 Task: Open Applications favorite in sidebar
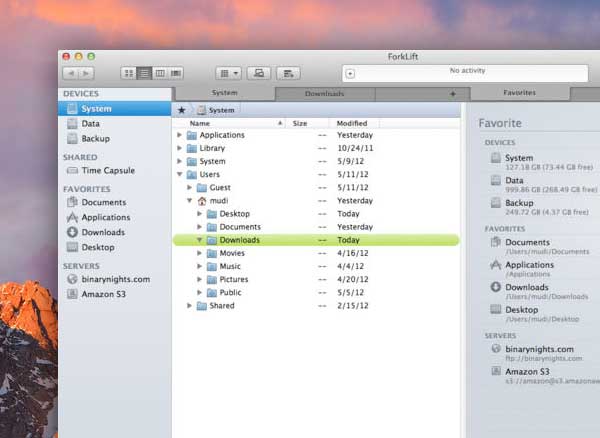coord(114,217)
